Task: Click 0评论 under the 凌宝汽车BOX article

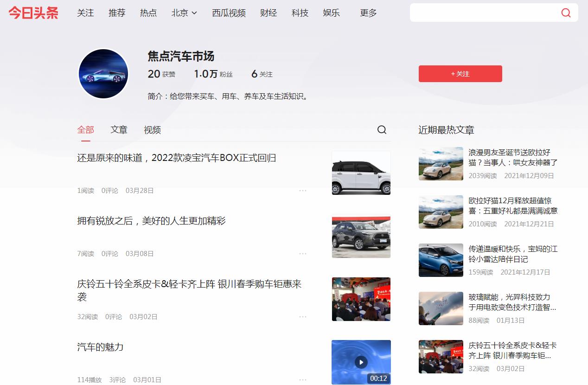Action: click(x=110, y=191)
